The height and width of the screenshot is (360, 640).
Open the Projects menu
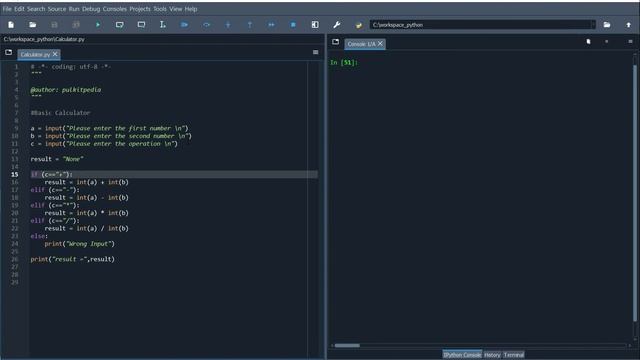140,9
